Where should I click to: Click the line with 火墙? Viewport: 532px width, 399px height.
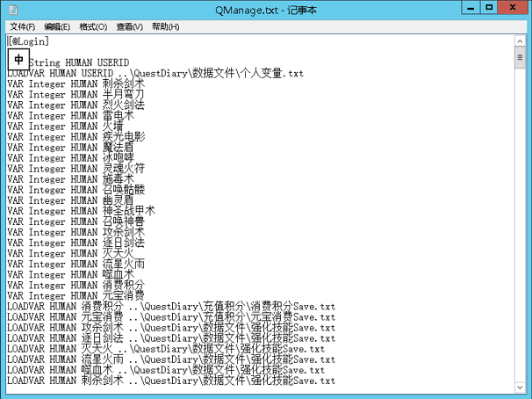pos(66,127)
